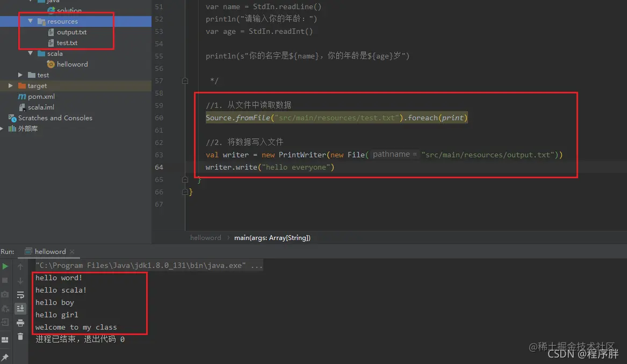
Task: Click console line "hello boy"
Action: click(55, 302)
